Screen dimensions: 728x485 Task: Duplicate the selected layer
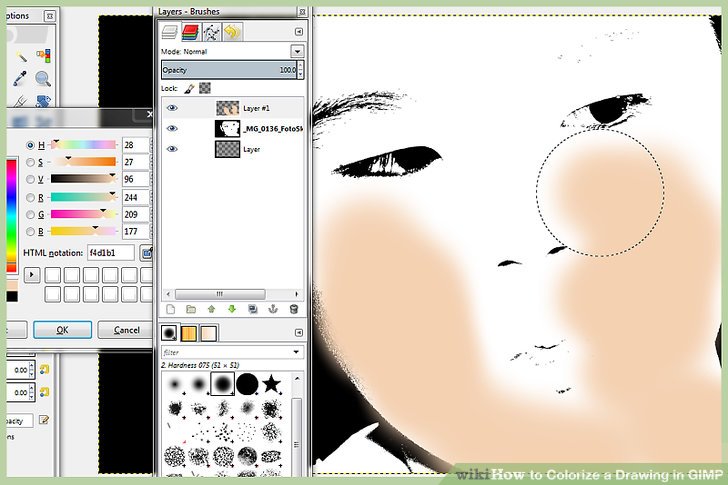252,309
